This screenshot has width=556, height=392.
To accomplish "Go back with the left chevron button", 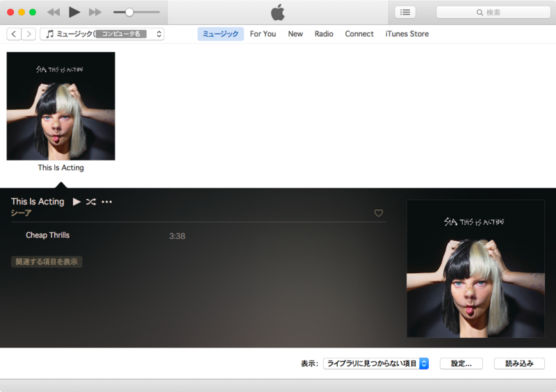I will pyautogui.click(x=14, y=34).
